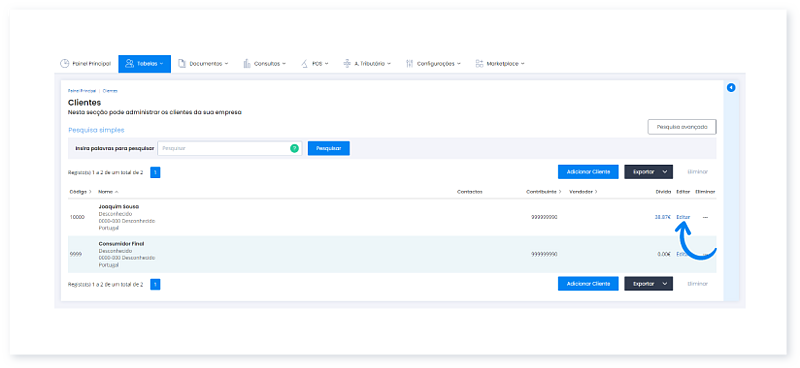Open the A. Tributária menu
This screenshot has width=800, height=368.
367,64
